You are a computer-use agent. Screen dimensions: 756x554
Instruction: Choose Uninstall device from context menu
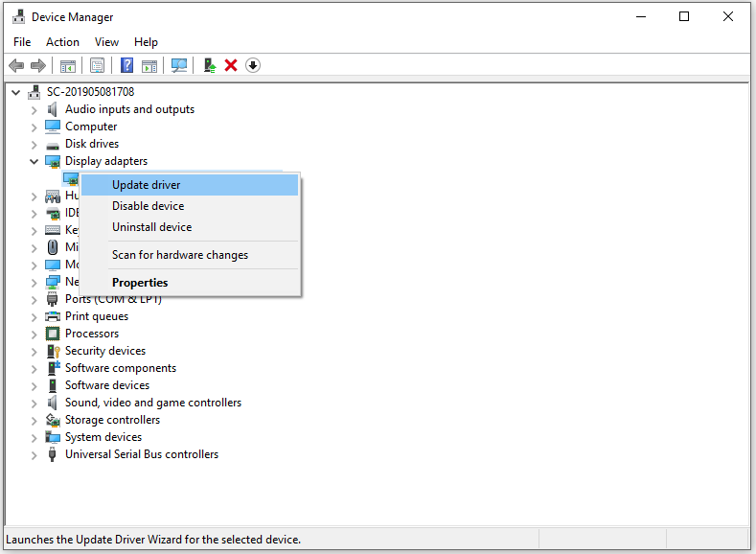tap(190, 227)
